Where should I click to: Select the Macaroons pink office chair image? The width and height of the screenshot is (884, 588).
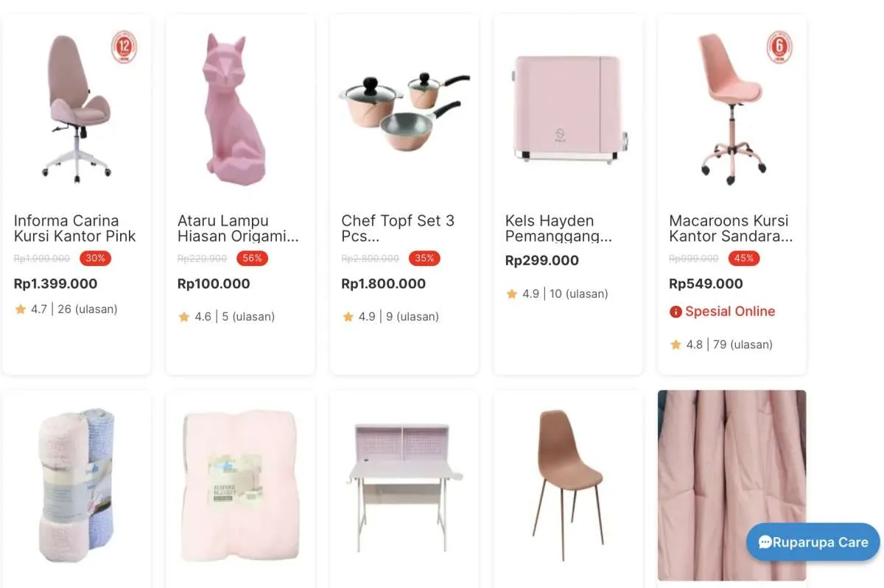pos(732,109)
